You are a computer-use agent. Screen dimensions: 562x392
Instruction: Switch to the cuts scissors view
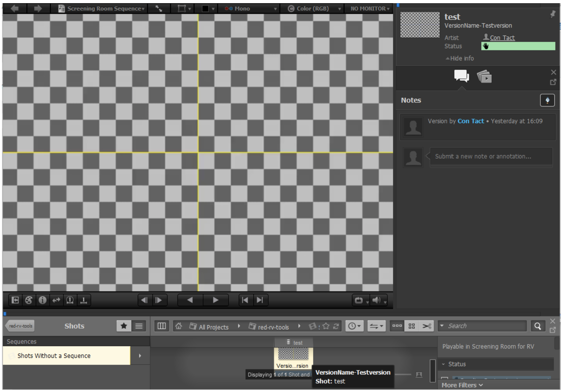click(x=427, y=326)
